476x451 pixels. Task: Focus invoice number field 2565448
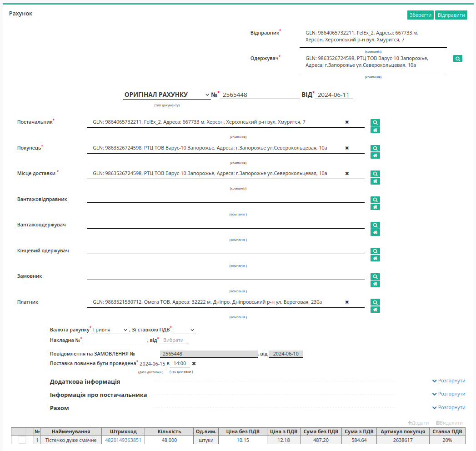260,95
